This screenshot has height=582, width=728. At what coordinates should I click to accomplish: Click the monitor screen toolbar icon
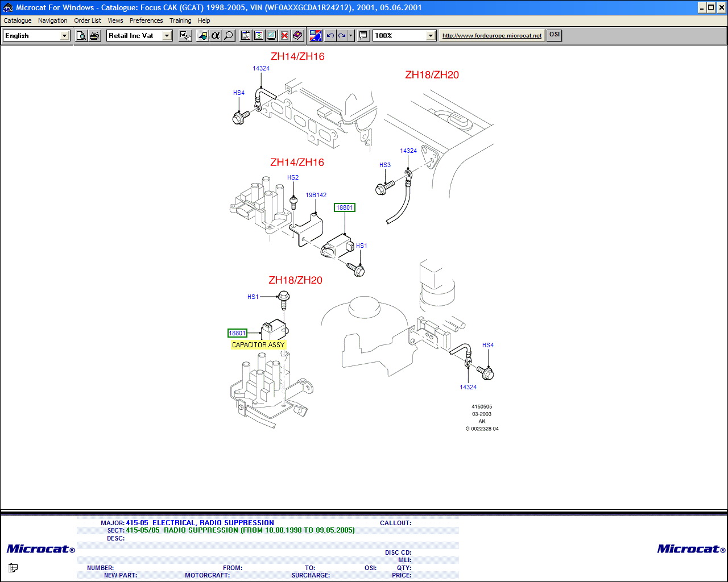click(x=272, y=36)
